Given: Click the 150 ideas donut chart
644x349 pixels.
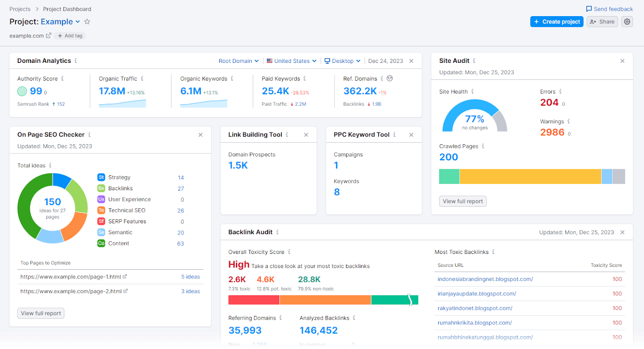Looking at the screenshot, I should click(x=52, y=208).
